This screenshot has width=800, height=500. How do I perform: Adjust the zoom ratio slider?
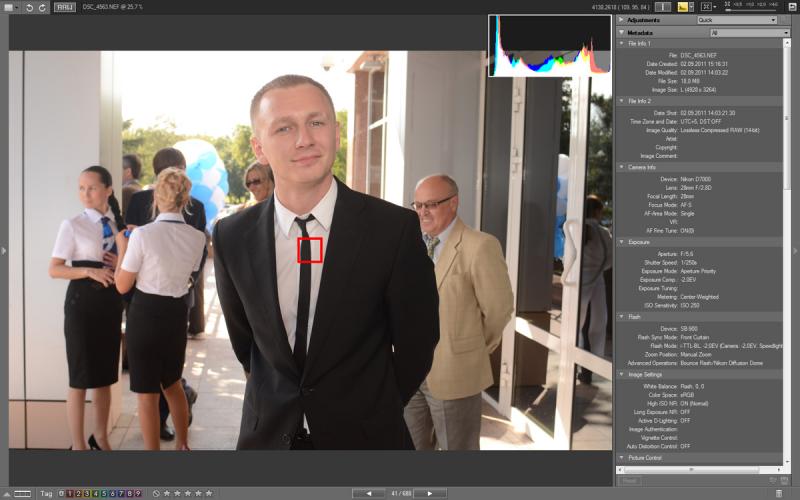coord(752,10)
